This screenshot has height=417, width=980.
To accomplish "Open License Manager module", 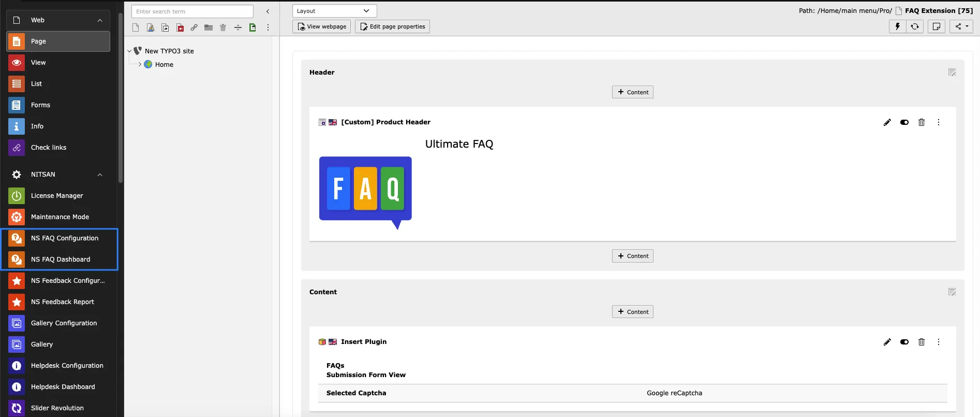I will [x=58, y=196].
